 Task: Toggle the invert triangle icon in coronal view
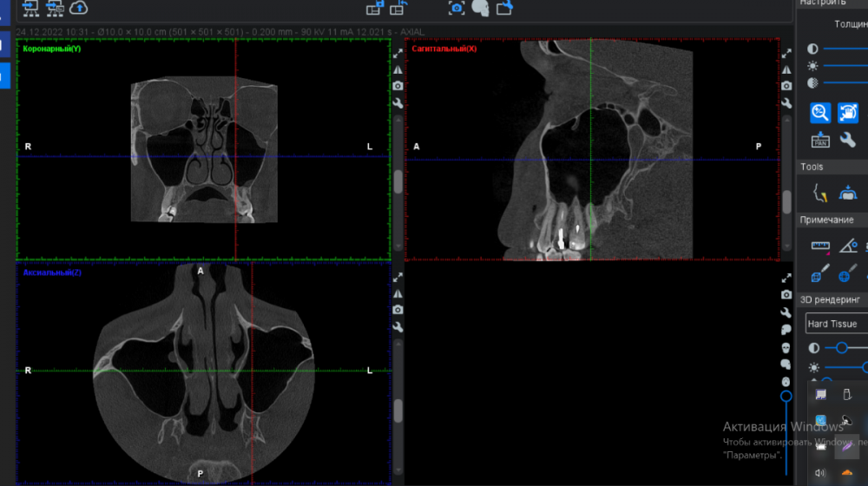point(398,69)
